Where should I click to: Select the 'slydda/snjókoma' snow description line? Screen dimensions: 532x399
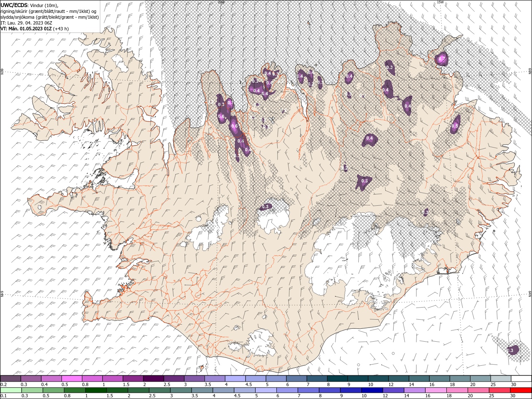pos(49,17)
